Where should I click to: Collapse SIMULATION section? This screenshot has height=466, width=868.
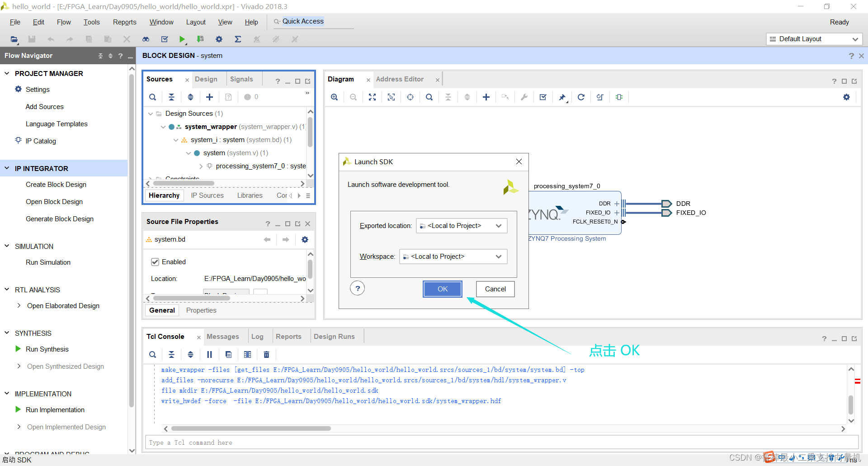coord(7,246)
